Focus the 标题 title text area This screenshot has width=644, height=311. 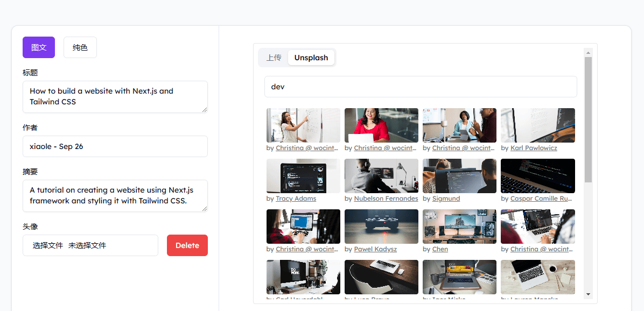coord(115,97)
